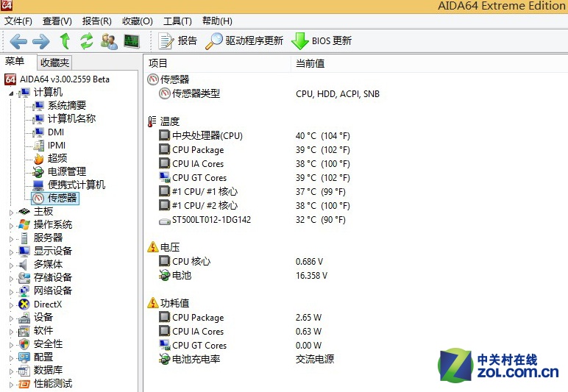Expand the 网络设备 tree node
Screen dimensions: 568x392
(x=11, y=292)
